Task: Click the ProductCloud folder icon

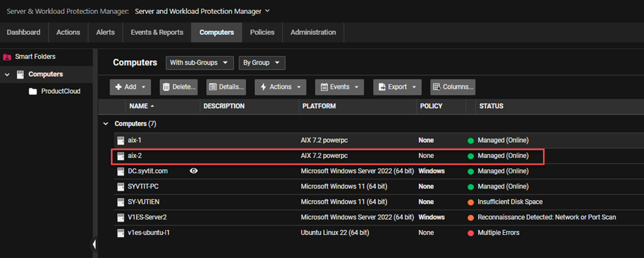Action: (x=33, y=91)
